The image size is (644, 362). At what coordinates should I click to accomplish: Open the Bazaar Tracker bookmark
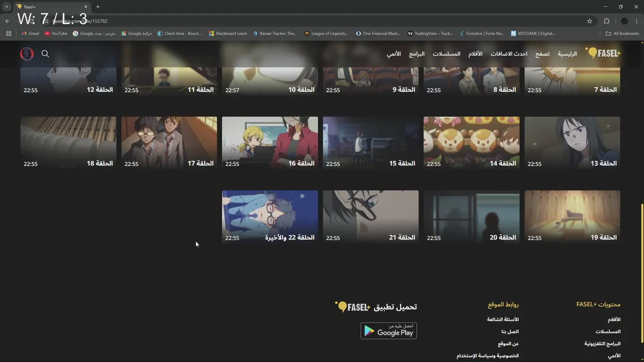coord(275,34)
